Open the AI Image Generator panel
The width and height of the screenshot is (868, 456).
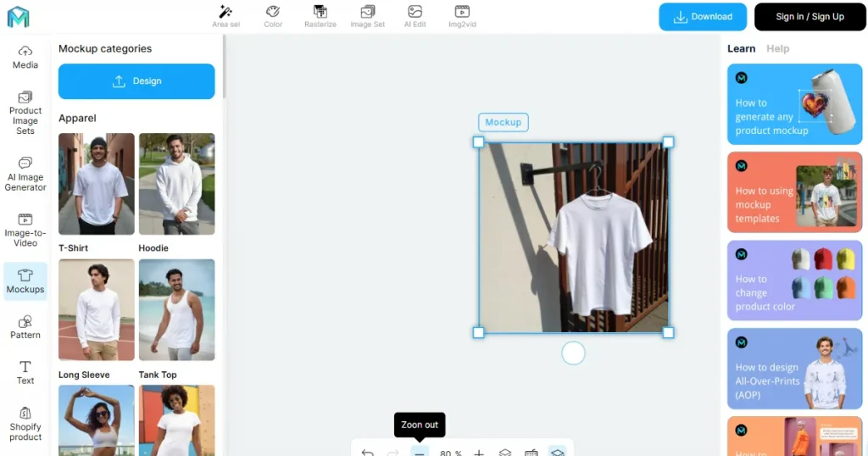(x=25, y=175)
